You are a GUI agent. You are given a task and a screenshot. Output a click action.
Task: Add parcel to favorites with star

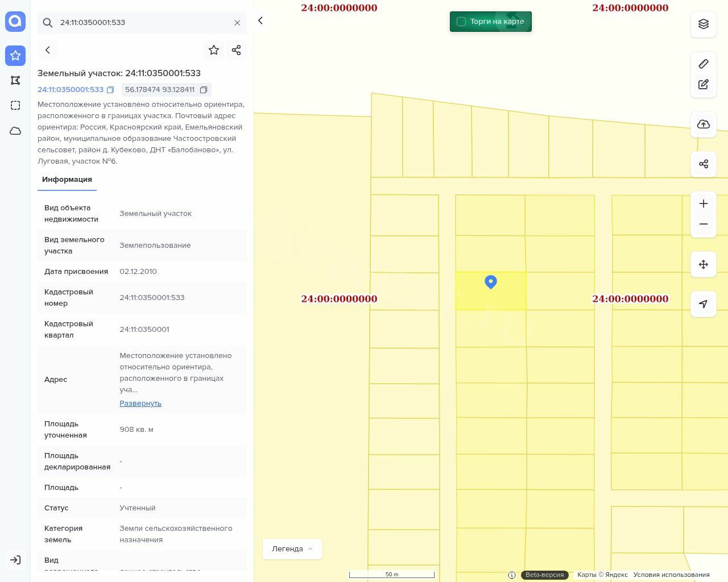click(x=214, y=50)
